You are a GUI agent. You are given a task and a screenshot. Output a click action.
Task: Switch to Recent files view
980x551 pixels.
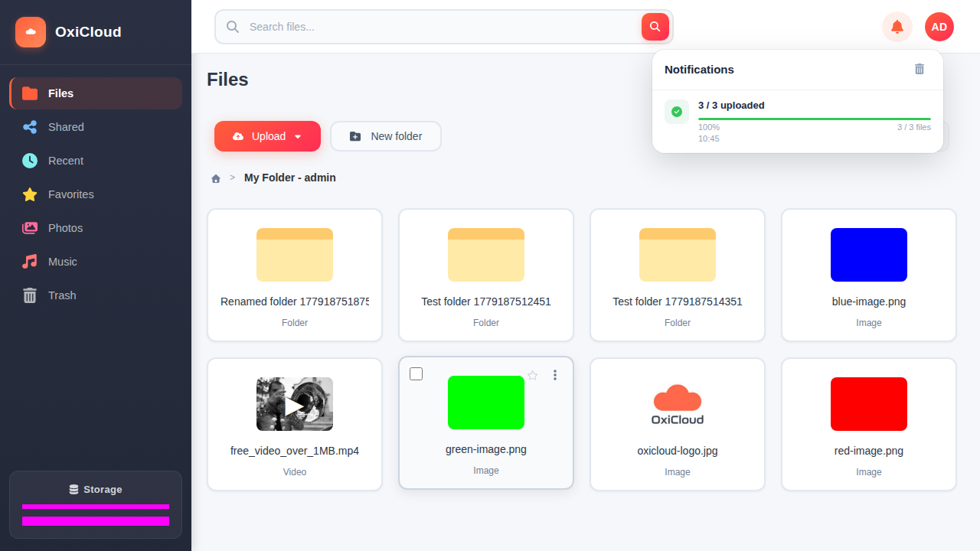(96, 161)
